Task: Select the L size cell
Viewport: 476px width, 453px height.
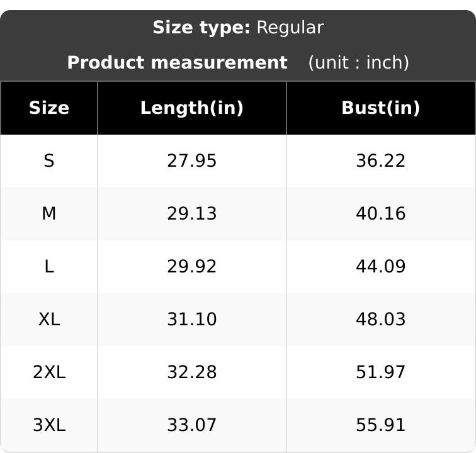Action: [49, 266]
